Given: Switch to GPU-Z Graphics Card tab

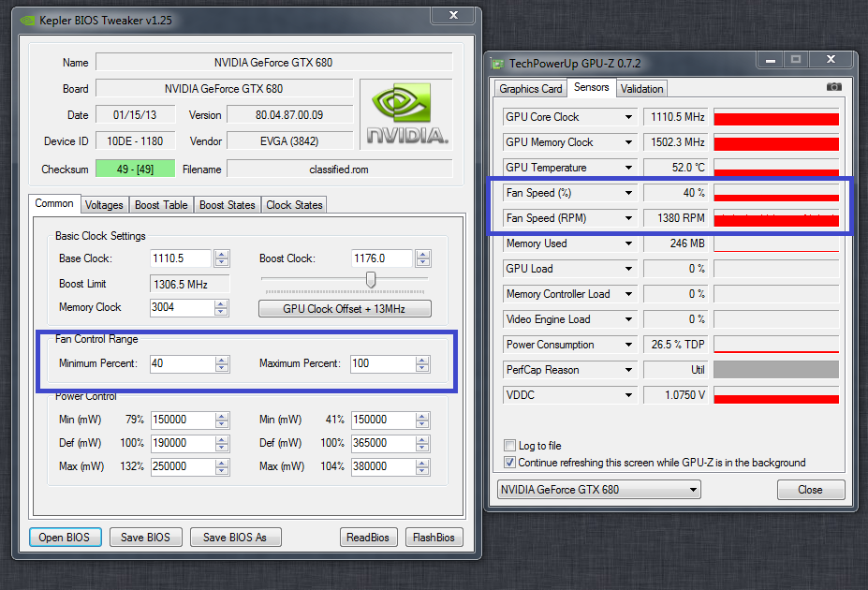Looking at the screenshot, I should click(530, 89).
